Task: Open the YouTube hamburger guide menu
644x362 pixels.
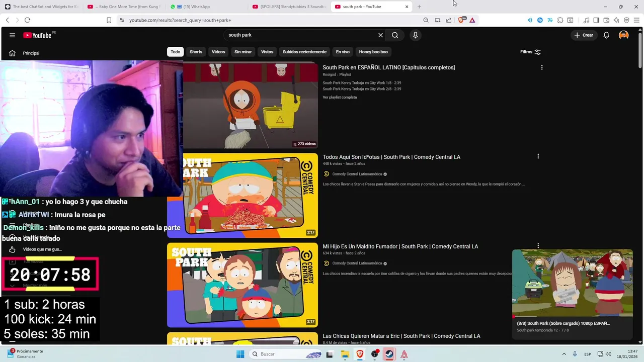Action: (x=12, y=35)
